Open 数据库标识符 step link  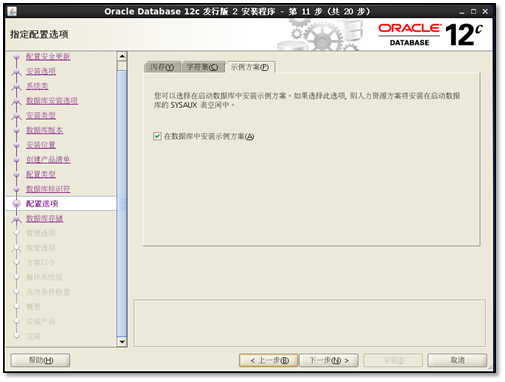tap(48, 189)
